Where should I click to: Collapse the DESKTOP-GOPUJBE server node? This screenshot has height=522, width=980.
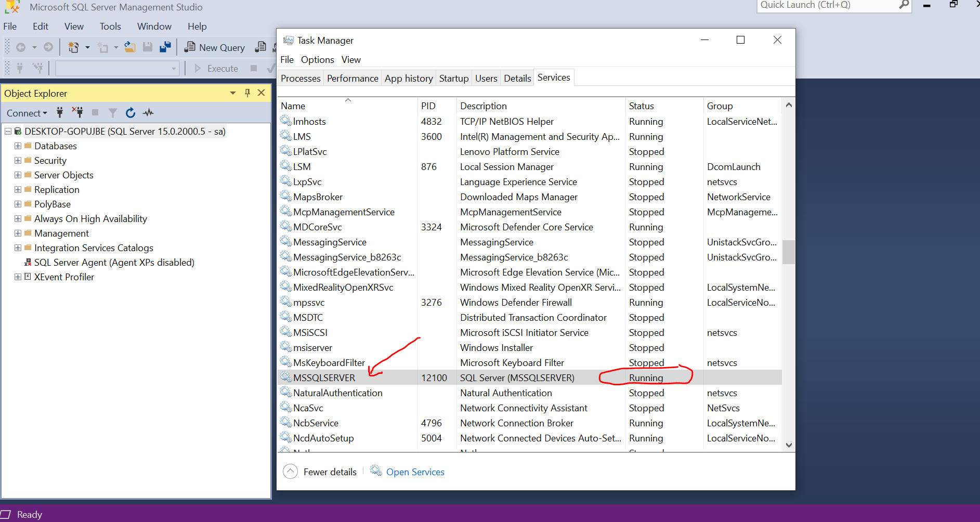pyautogui.click(x=8, y=132)
